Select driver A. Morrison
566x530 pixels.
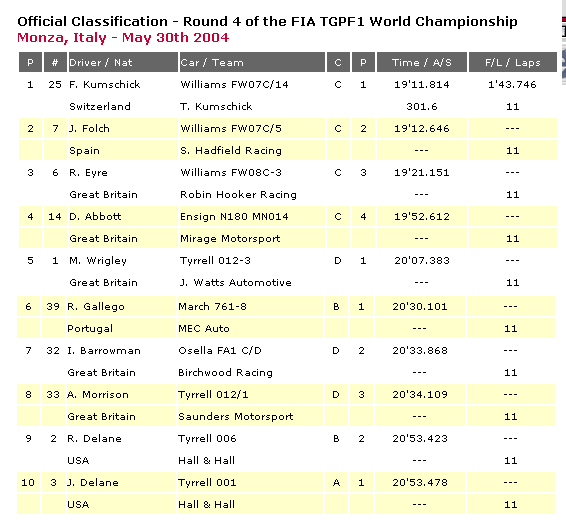[98, 395]
